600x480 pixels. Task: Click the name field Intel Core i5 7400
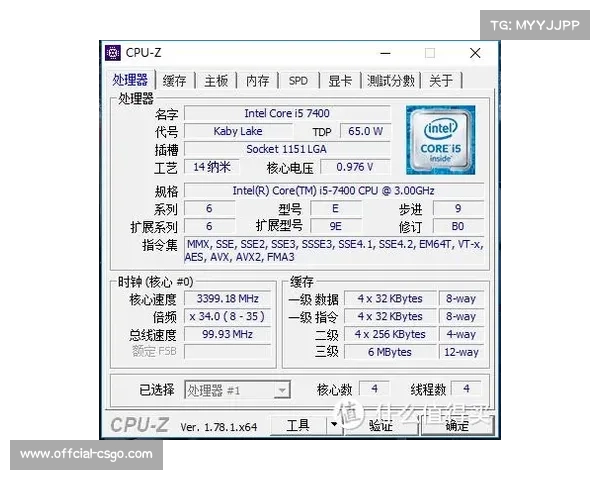click(287, 113)
